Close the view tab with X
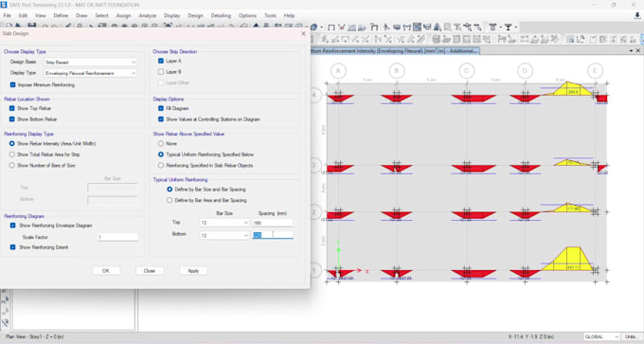The image size is (644, 344). [638, 50]
